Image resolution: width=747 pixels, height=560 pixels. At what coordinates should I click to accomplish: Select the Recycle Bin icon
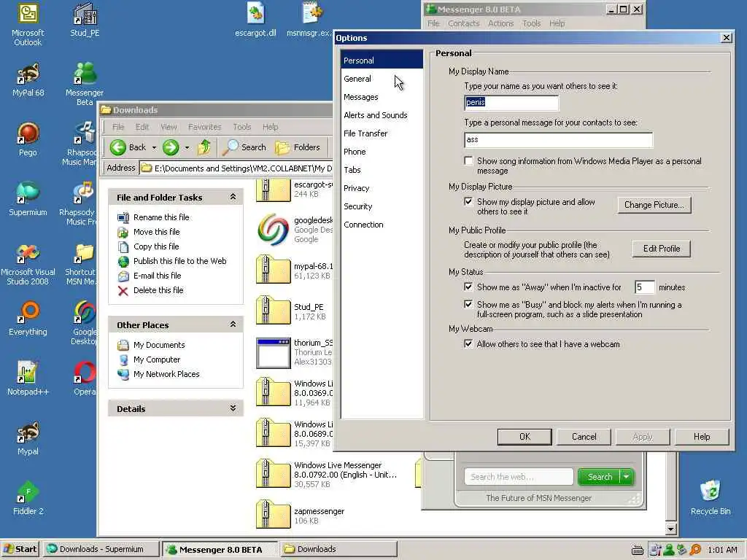(x=711, y=498)
